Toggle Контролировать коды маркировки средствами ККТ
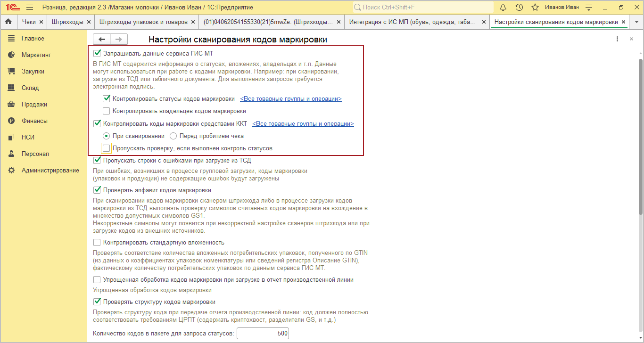Screen dimensions: 644x343 coord(98,123)
